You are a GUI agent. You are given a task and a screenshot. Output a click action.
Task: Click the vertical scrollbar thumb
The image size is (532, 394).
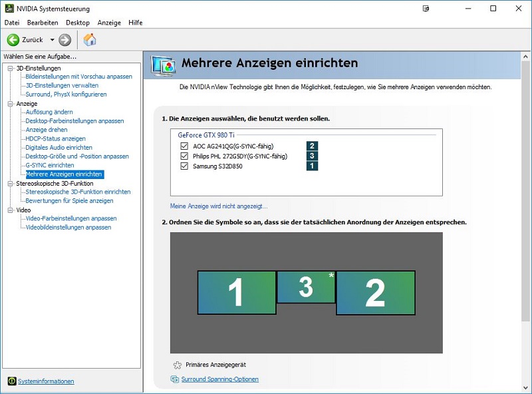525,191
